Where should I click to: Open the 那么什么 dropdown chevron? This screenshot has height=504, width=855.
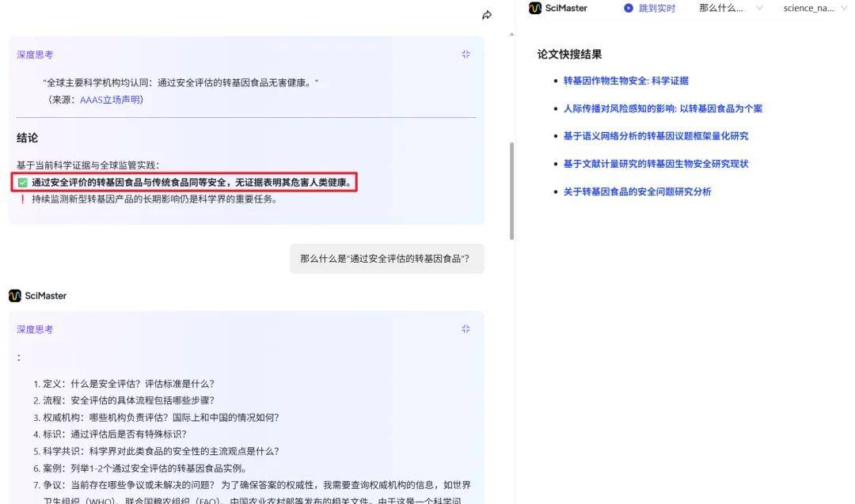pos(760,9)
